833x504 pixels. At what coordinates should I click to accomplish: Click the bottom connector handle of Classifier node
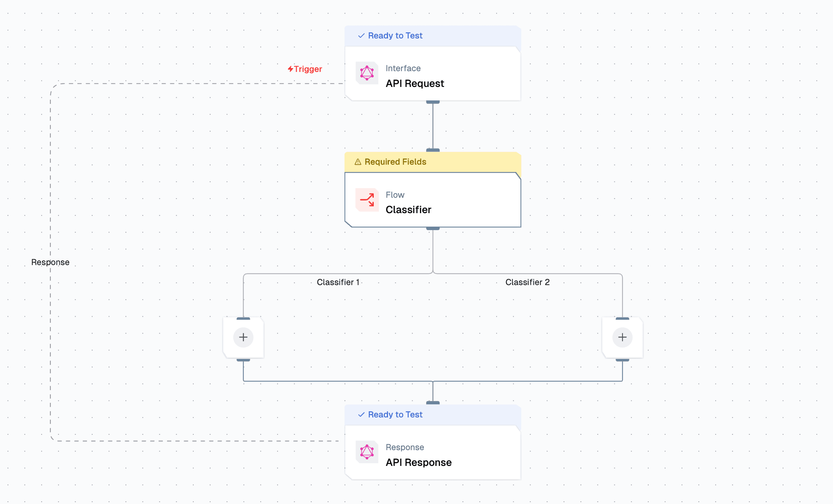pyautogui.click(x=433, y=229)
